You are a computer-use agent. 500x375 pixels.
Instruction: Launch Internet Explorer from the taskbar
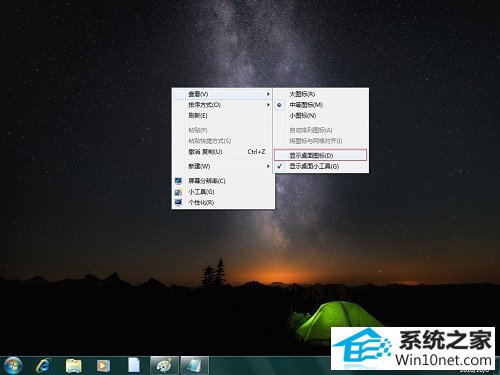(43, 366)
